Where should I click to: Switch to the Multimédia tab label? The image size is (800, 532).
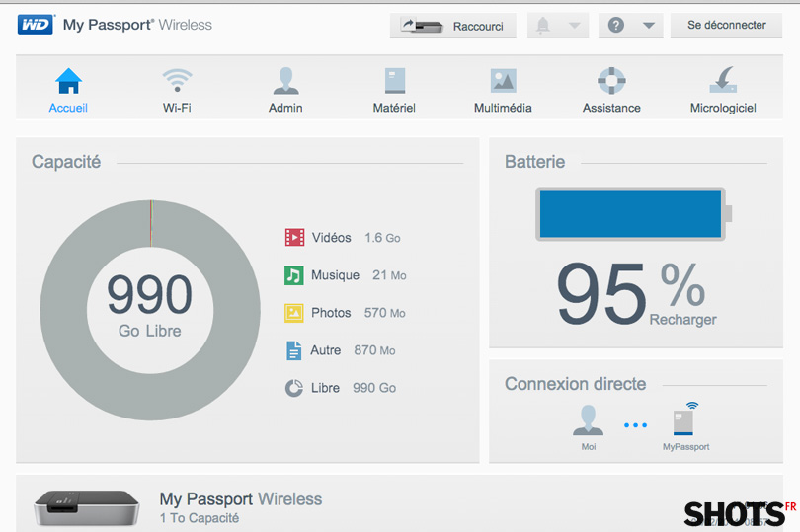[x=503, y=108]
